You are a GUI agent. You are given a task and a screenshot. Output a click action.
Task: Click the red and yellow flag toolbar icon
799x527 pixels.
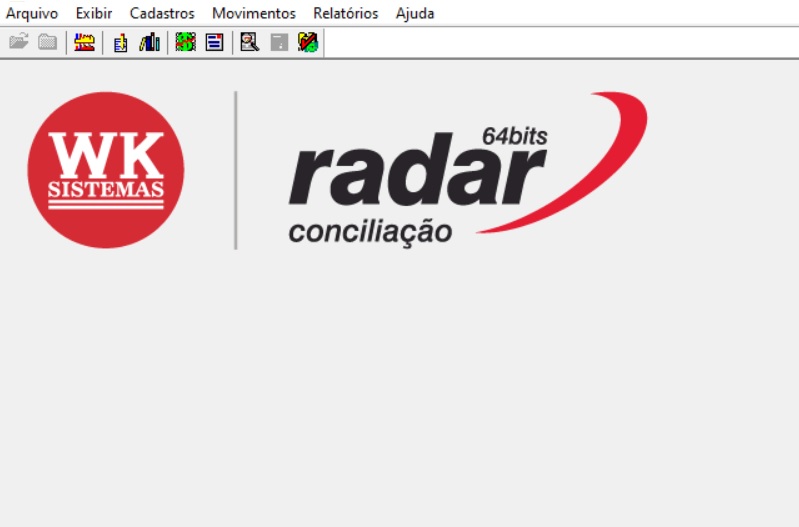85,42
